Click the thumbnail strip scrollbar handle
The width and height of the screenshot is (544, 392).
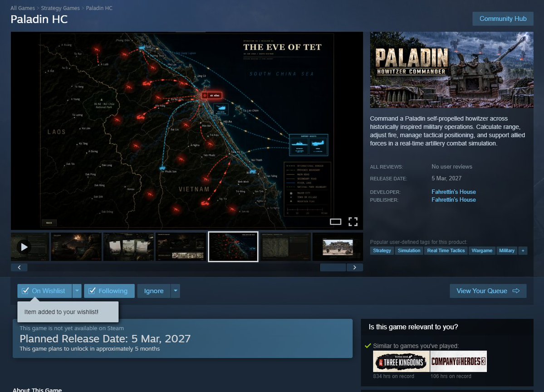(x=333, y=267)
